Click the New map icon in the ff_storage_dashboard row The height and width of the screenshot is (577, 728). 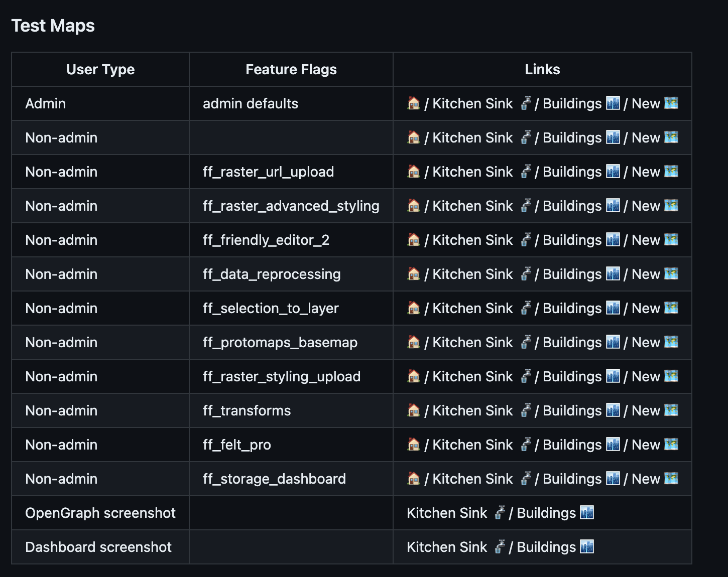click(671, 479)
